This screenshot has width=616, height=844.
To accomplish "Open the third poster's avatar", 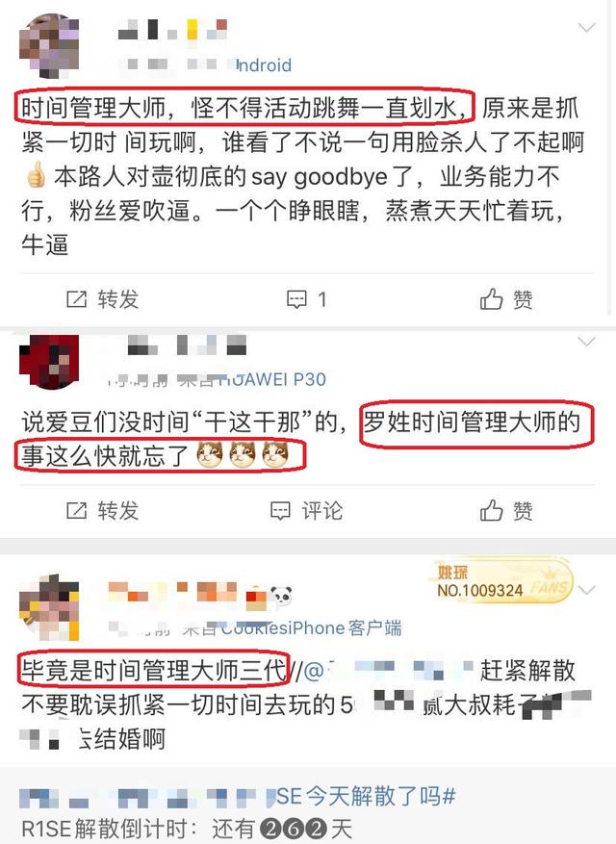I will (x=49, y=607).
